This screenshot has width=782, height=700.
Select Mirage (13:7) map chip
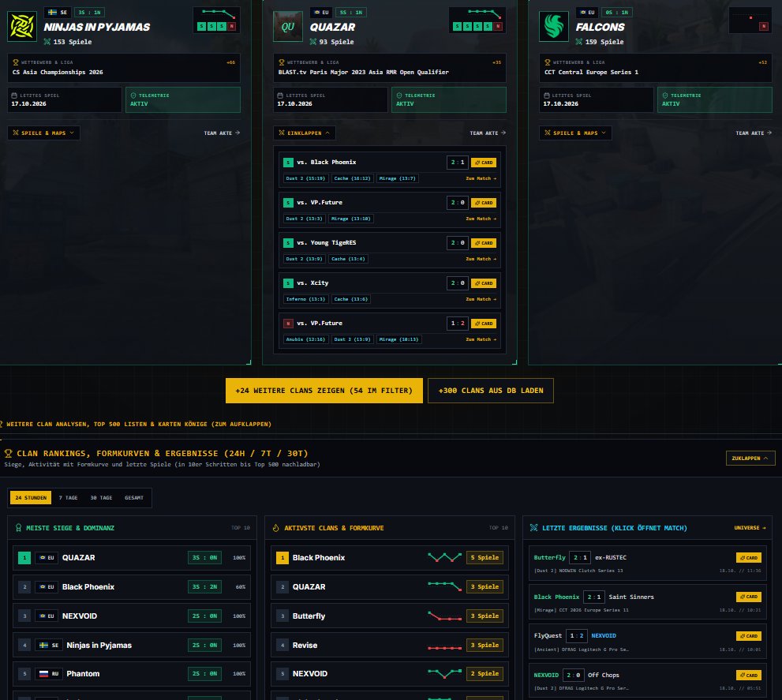(x=397, y=178)
